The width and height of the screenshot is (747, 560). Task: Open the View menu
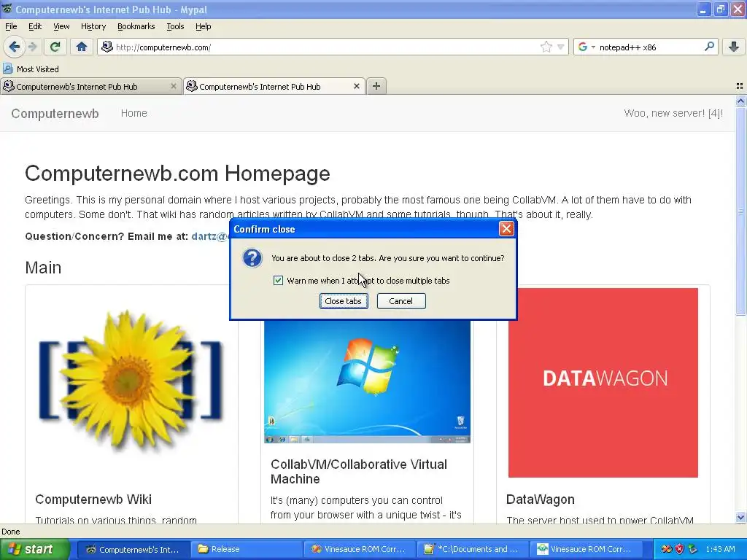[x=61, y=26]
